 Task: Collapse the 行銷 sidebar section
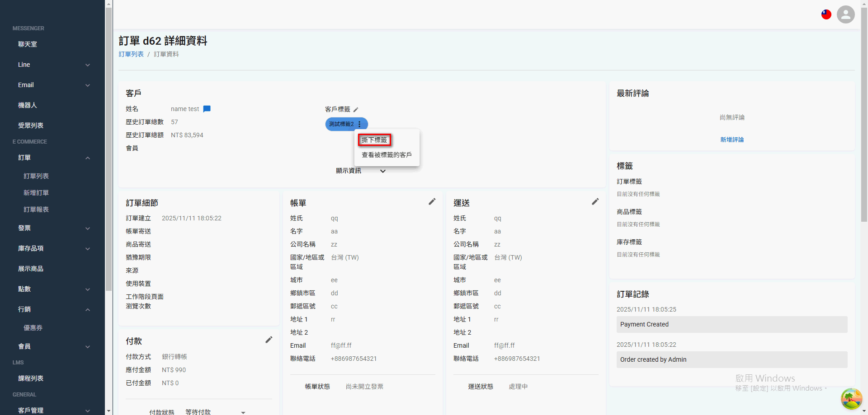88,310
